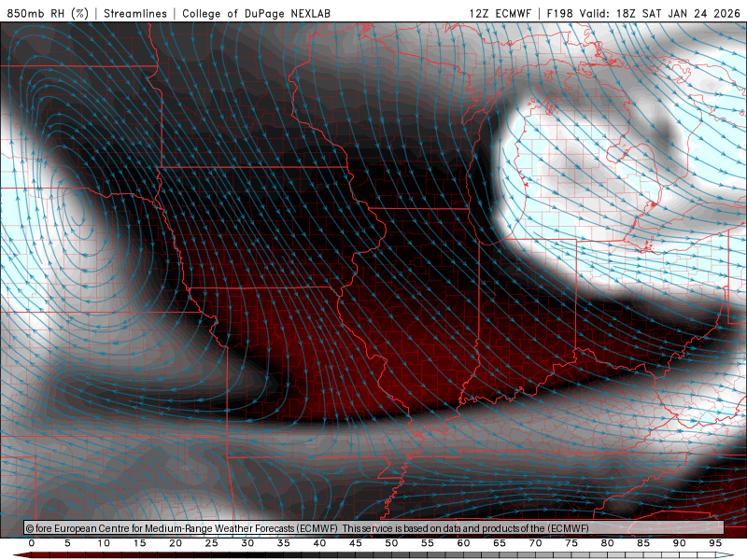Click the '5' value on RH scale
This screenshot has width=747, height=560.
tap(67, 543)
